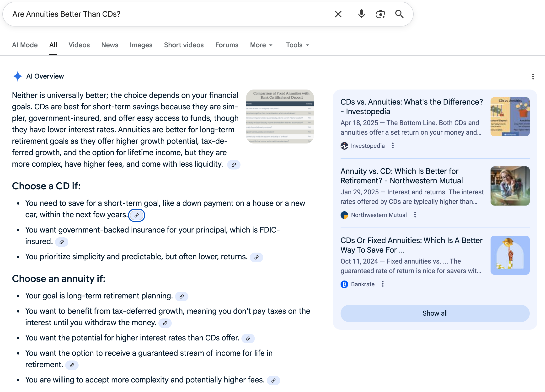Open the AI Overview three-dot menu
This screenshot has width=545, height=392.
533,76
